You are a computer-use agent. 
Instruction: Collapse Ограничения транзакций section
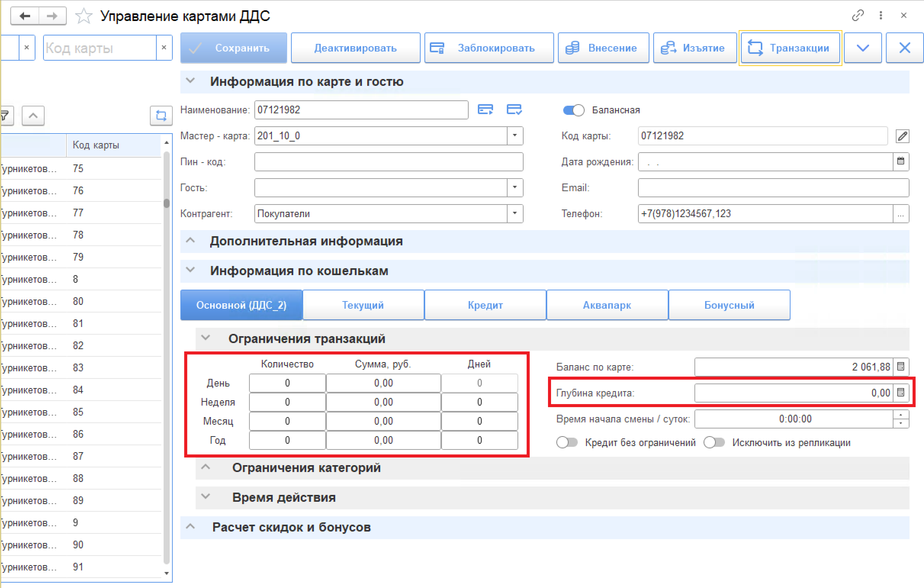(x=206, y=338)
